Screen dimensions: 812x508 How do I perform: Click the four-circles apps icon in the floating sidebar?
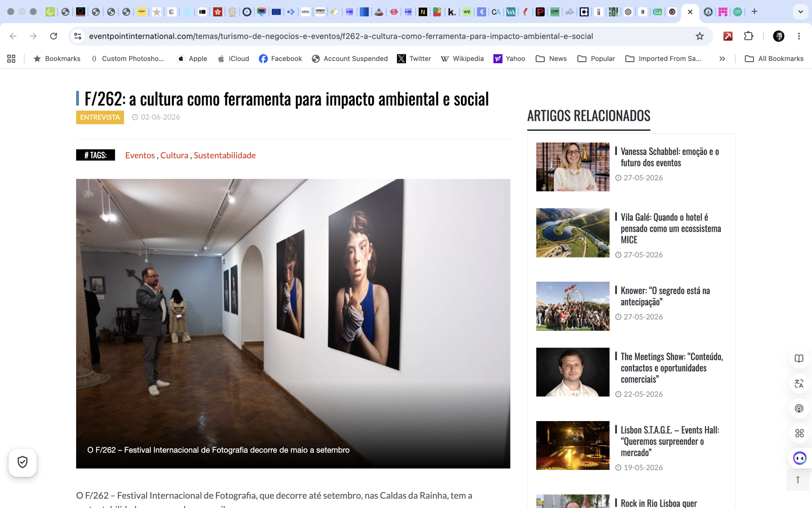(x=799, y=433)
